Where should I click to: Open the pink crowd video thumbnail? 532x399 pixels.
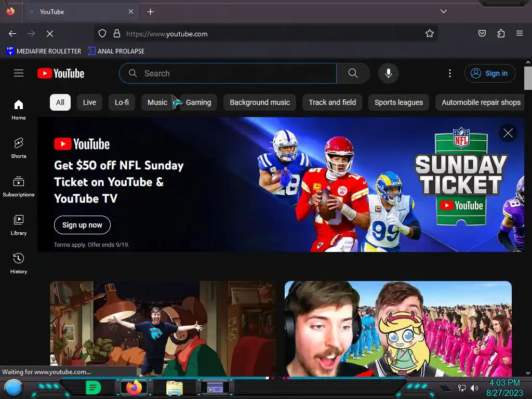coord(398,328)
